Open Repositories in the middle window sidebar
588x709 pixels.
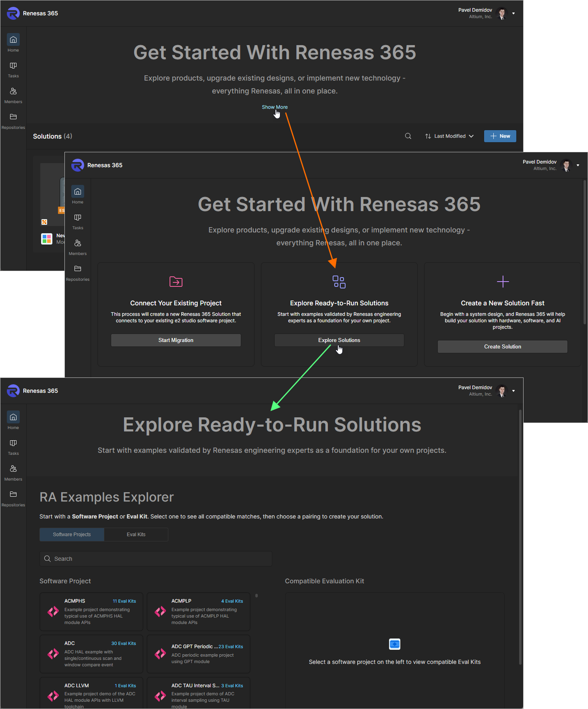(78, 273)
